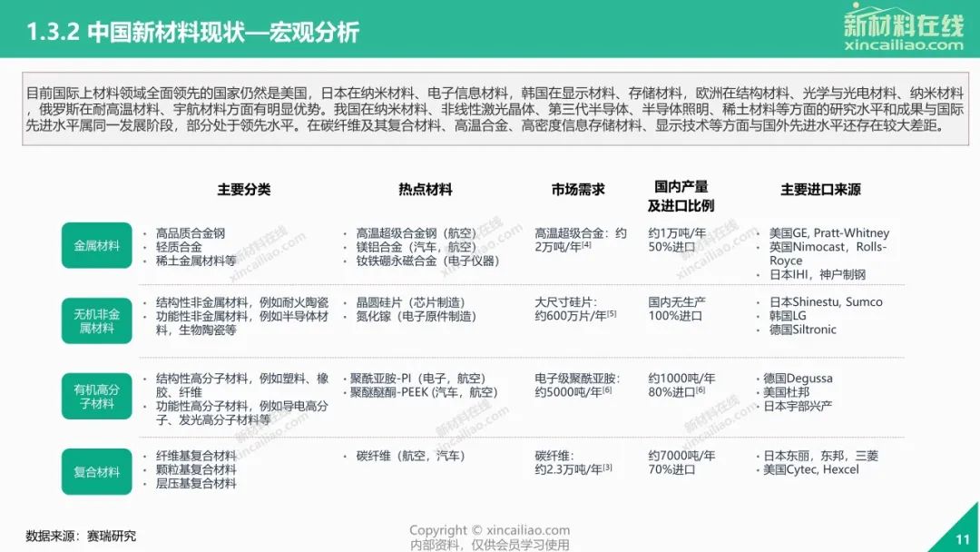Open the xincailiao.com link under the logo
The image size is (980, 552).
coord(903,44)
